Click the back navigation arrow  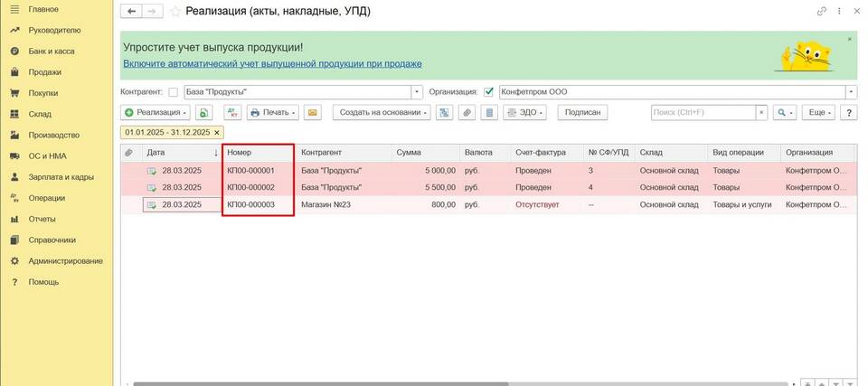point(132,11)
